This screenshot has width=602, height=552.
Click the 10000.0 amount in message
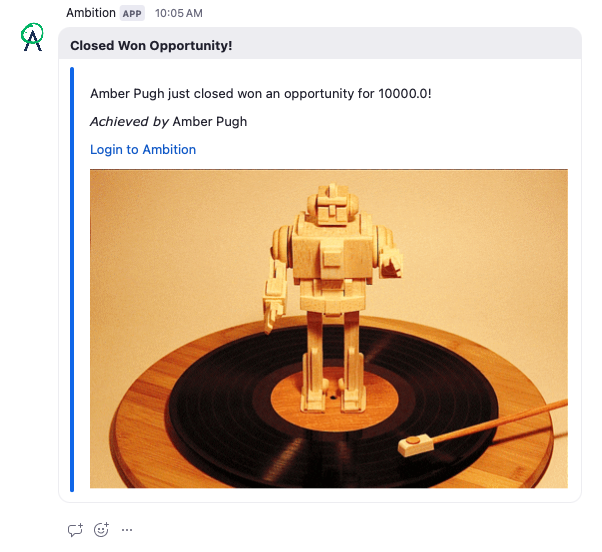click(x=403, y=94)
